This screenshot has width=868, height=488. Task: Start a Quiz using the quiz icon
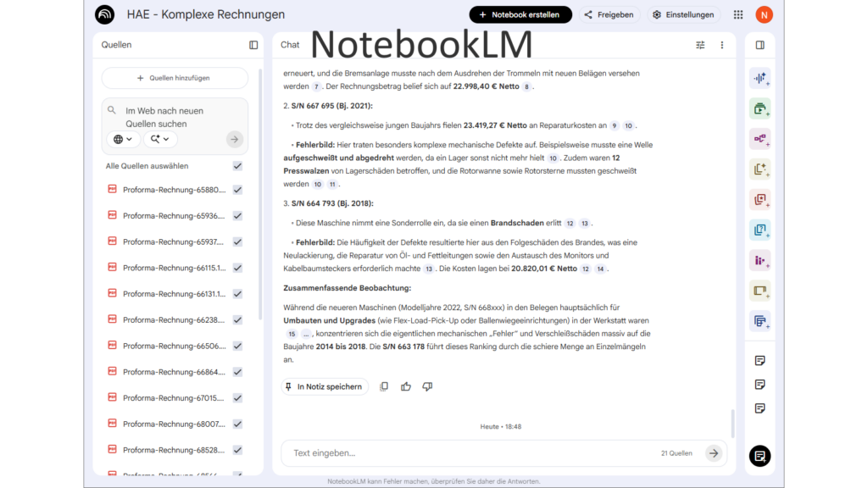click(x=759, y=230)
